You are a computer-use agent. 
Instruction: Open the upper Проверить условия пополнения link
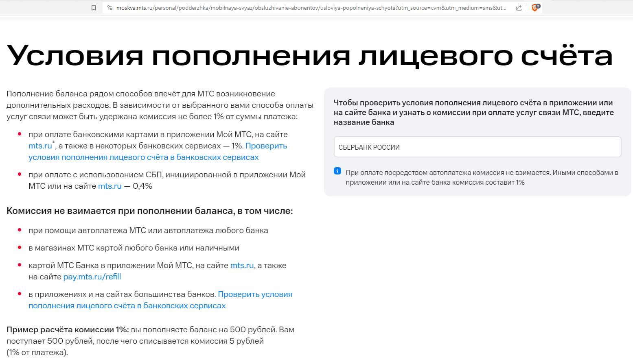[x=158, y=151]
